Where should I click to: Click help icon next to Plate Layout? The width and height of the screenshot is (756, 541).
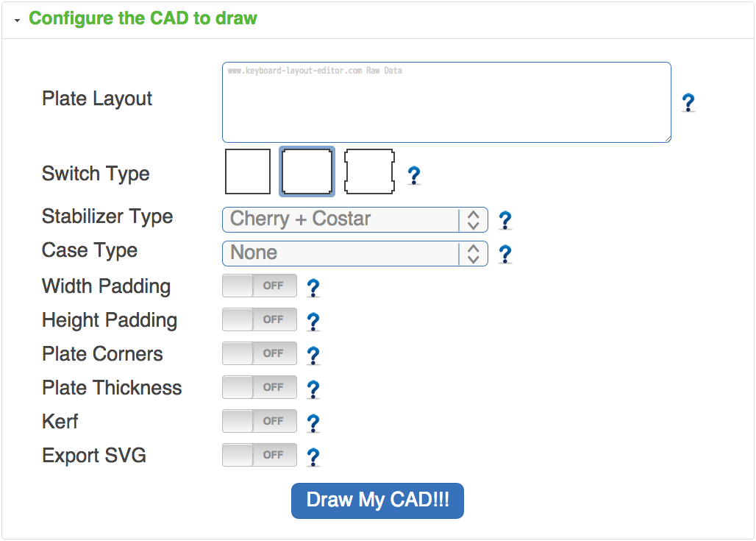tap(688, 102)
